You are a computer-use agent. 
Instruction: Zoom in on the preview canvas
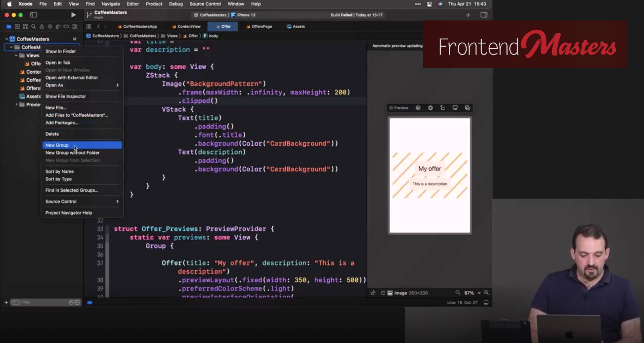[x=486, y=293]
